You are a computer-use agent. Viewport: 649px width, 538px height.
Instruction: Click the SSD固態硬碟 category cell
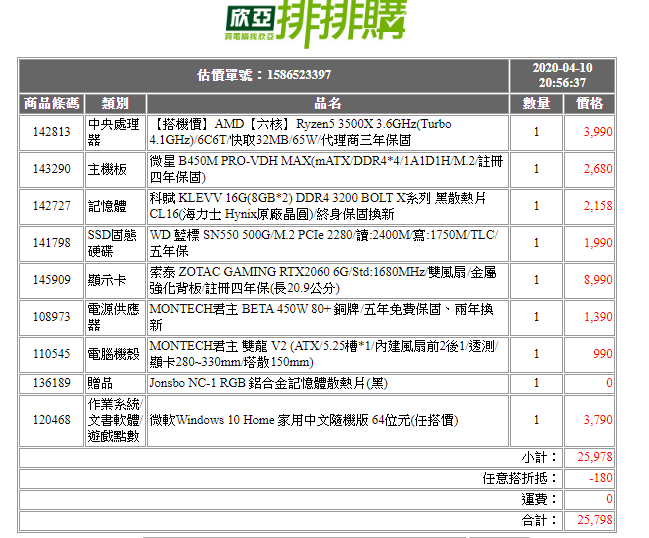115,243
